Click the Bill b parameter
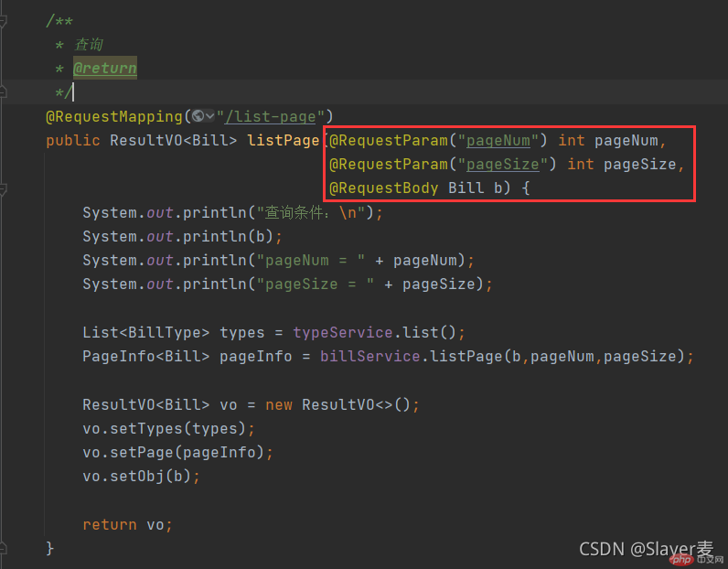 (x=475, y=188)
